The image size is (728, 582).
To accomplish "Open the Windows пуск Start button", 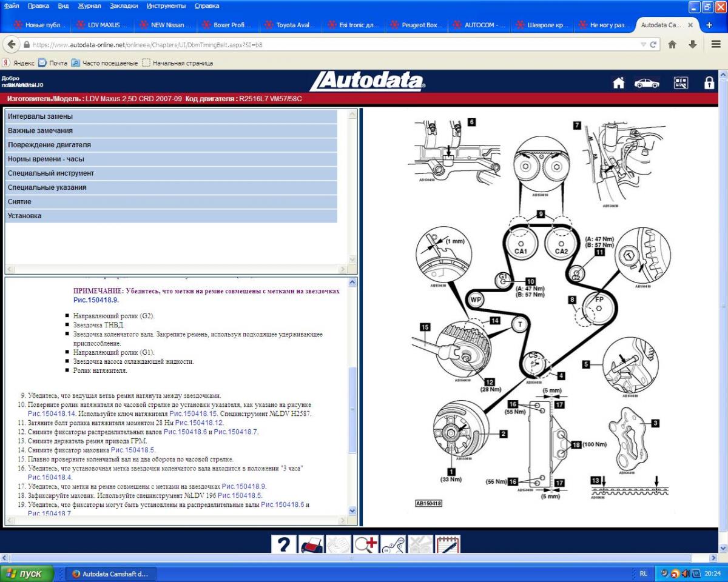I will pos(26,574).
